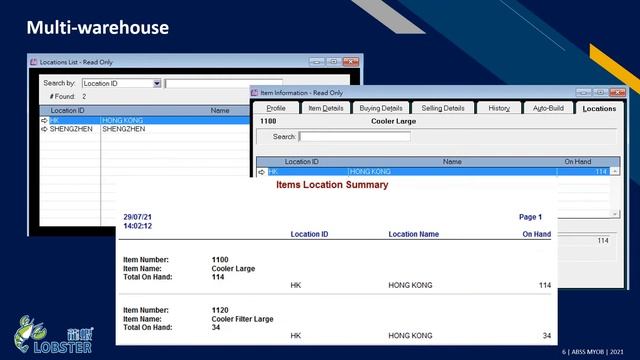Switch to the Item Details tab
Image resolution: width=640 pixels, height=360 pixels.
point(326,108)
